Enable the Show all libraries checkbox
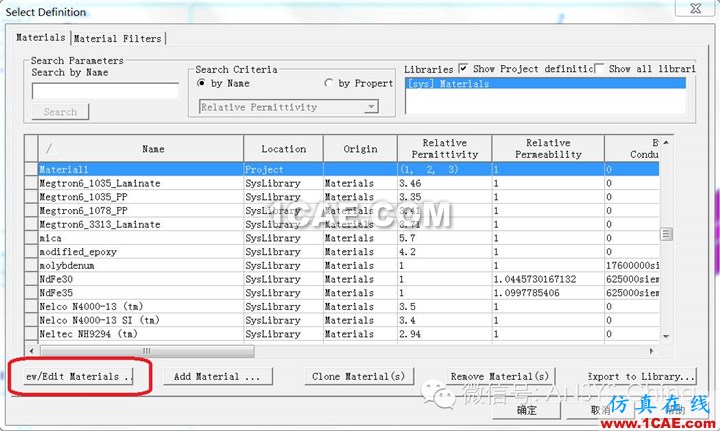Image resolution: width=720 pixels, height=431 pixels. click(x=600, y=69)
